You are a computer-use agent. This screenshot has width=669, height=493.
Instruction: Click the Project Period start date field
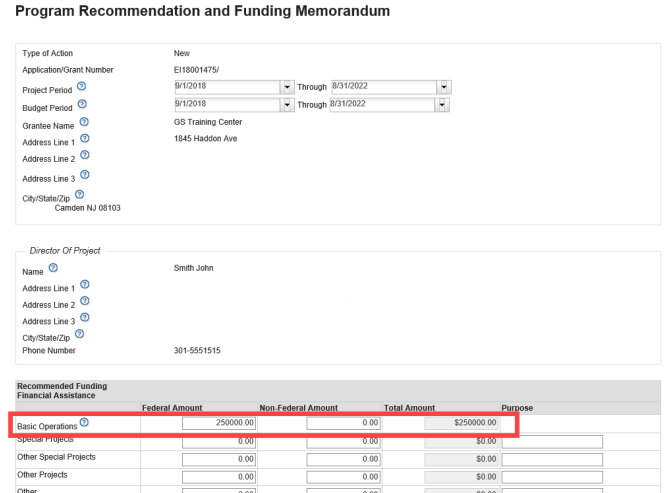coord(225,87)
